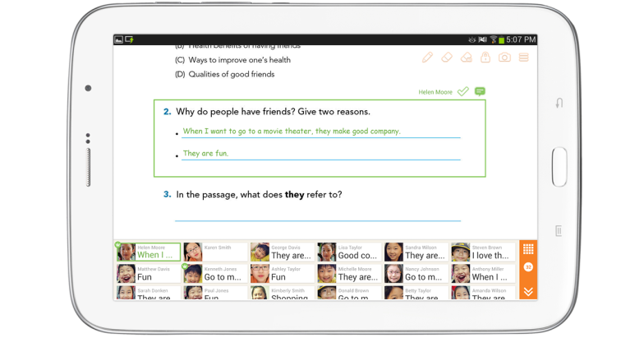644x338 pixels.
Task: Open the green comment bubble for Helen Moore
Action: 480,91
